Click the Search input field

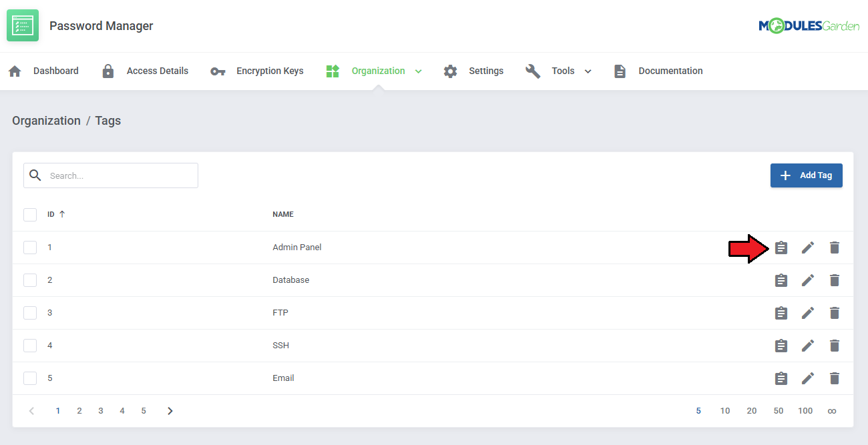[x=111, y=175]
